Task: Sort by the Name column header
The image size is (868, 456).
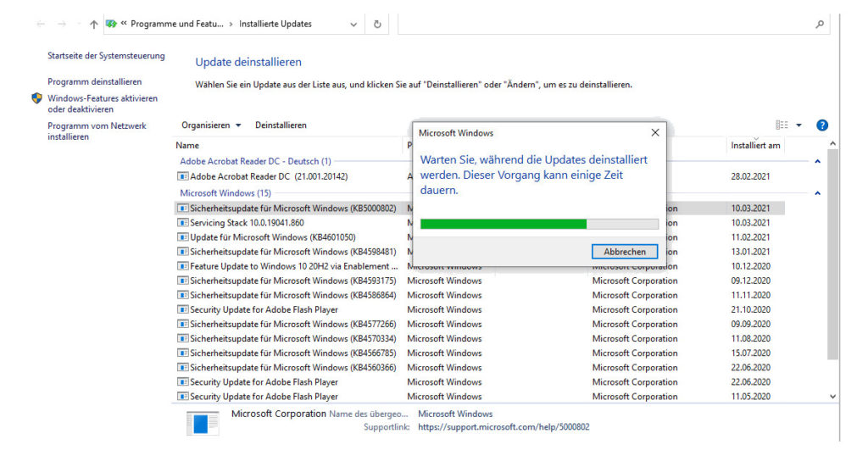Action: (x=187, y=146)
